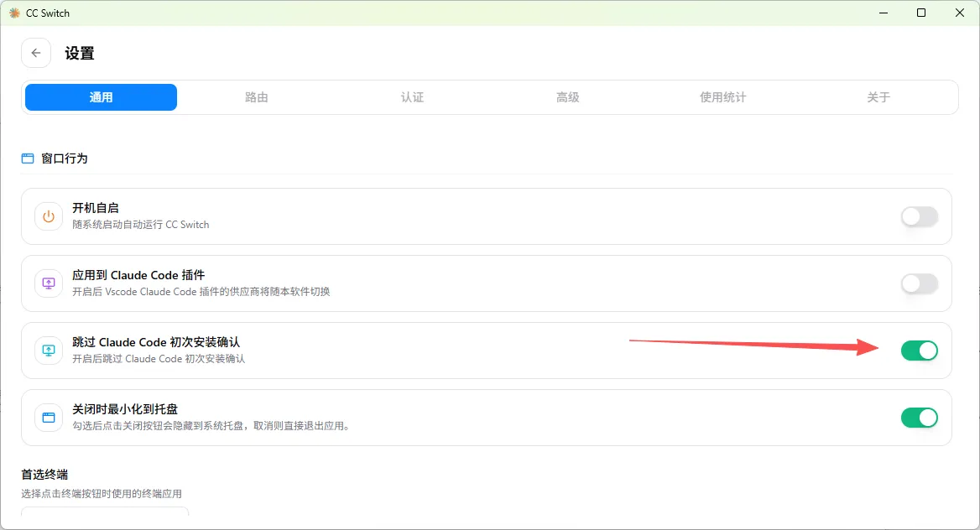Click the 跳过 Claude Code 初次安装确认 title

click(155, 342)
